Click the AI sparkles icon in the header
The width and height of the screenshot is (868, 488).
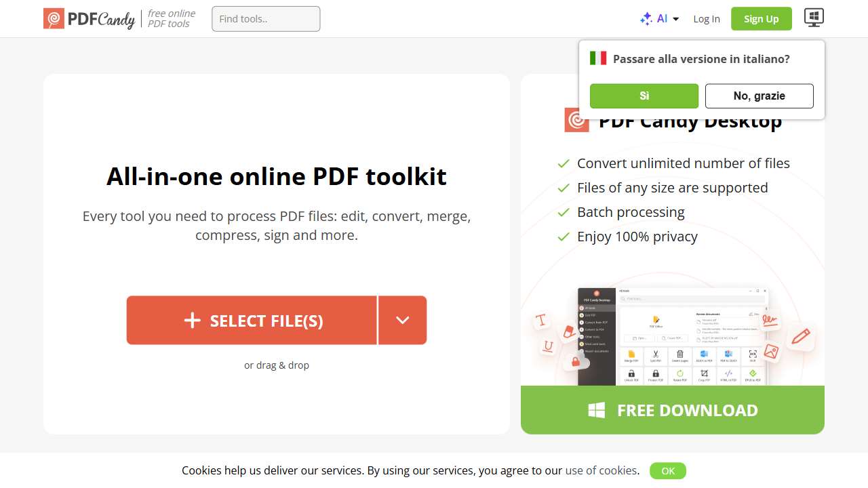[646, 18]
